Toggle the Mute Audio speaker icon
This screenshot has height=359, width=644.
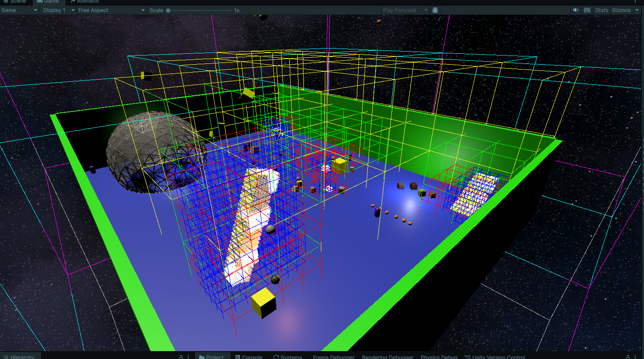click(x=575, y=10)
